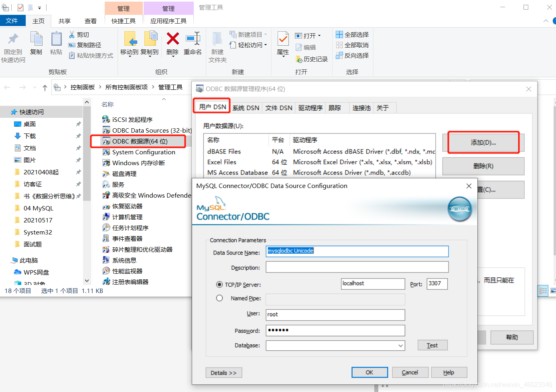Image resolution: width=556 pixels, height=392 pixels.
Task: Switch to the 连接池 tab
Action: [x=361, y=108]
